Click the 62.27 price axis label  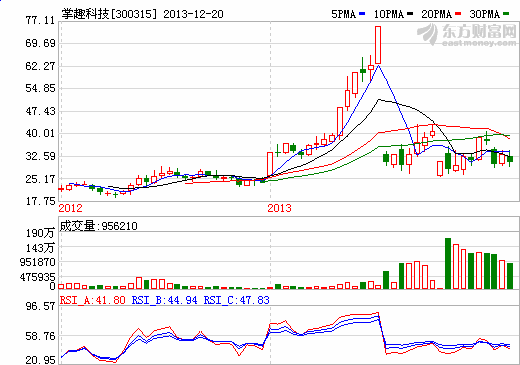(40, 66)
